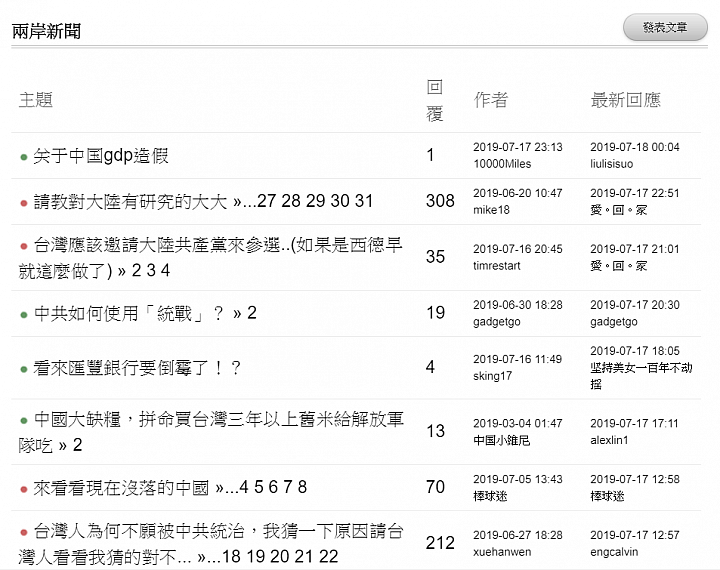This screenshot has width=720, height=570.
Task: Click reply count 212
Action: (x=440, y=543)
